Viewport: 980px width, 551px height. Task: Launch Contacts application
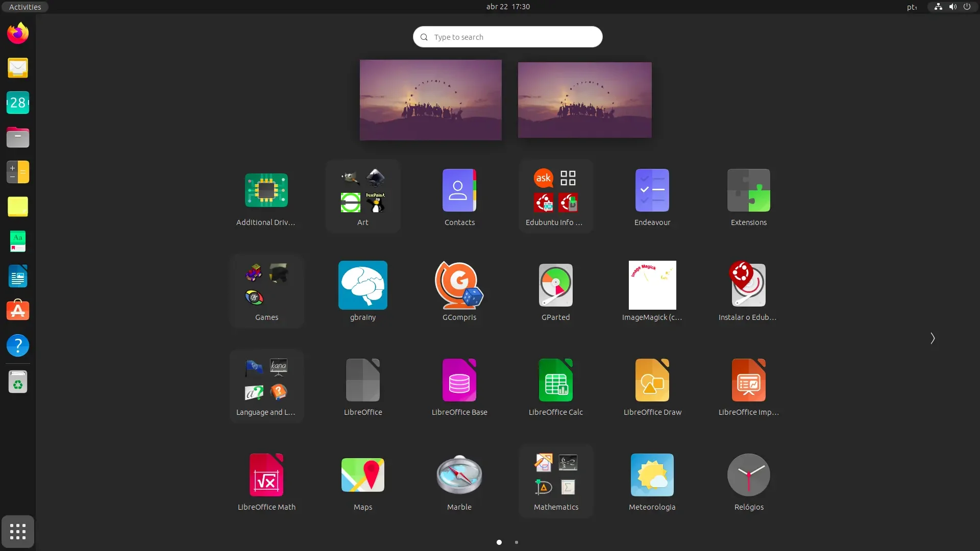point(459,197)
